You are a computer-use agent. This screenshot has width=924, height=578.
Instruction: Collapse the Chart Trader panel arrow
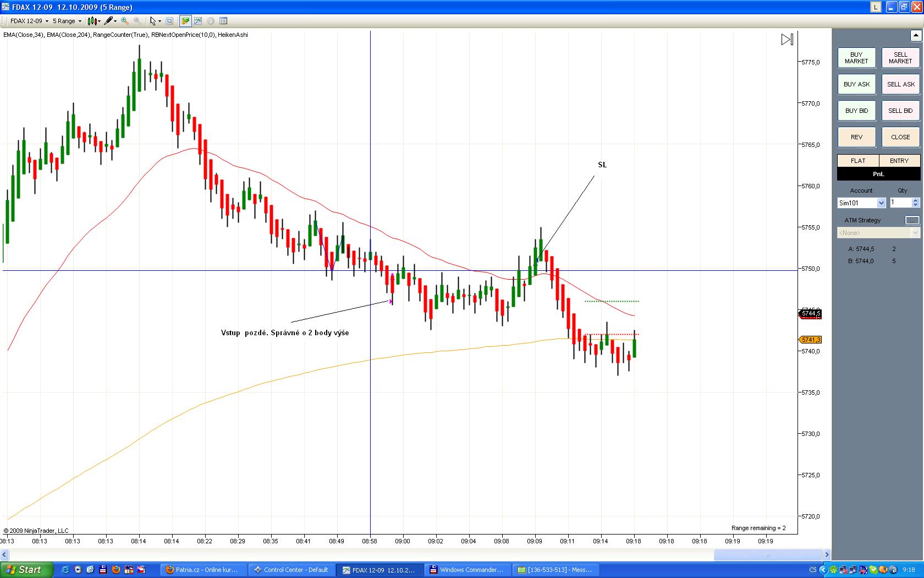pos(916,36)
